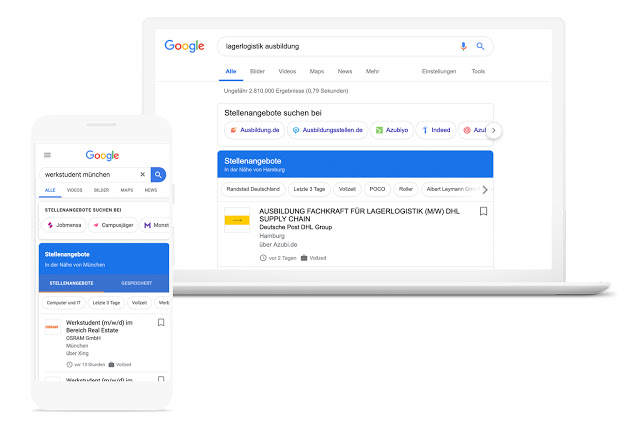Click the phone search field werkstudent münchen
Screen dimensions: 640x430
pyautogui.click(x=95, y=175)
